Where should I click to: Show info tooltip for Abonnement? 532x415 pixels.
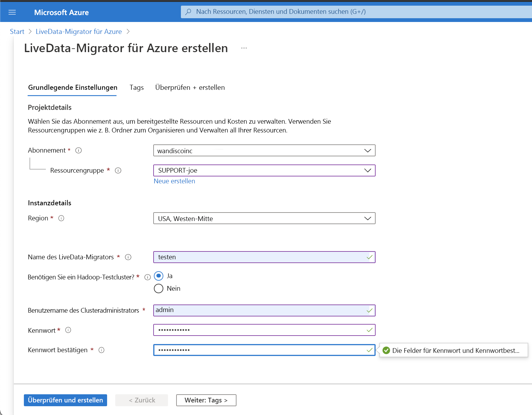(79, 150)
